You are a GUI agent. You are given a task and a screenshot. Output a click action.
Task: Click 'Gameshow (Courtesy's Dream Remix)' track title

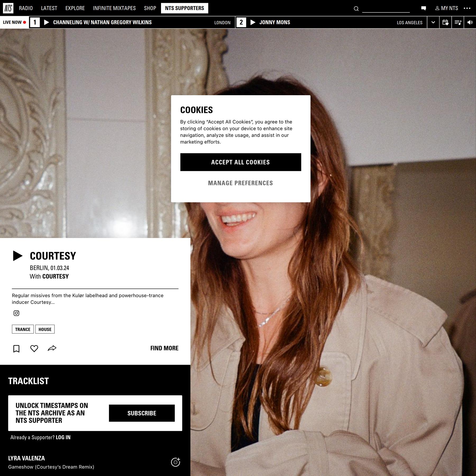point(51,467)
